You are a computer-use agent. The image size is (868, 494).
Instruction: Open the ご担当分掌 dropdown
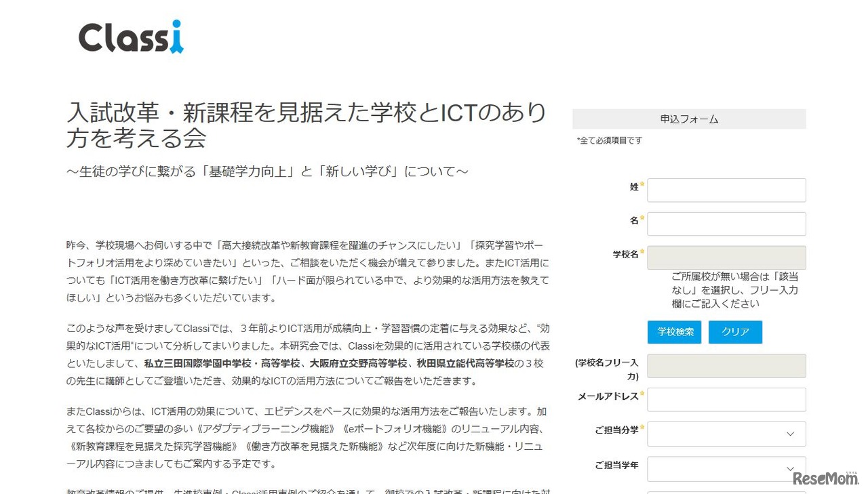726,434
